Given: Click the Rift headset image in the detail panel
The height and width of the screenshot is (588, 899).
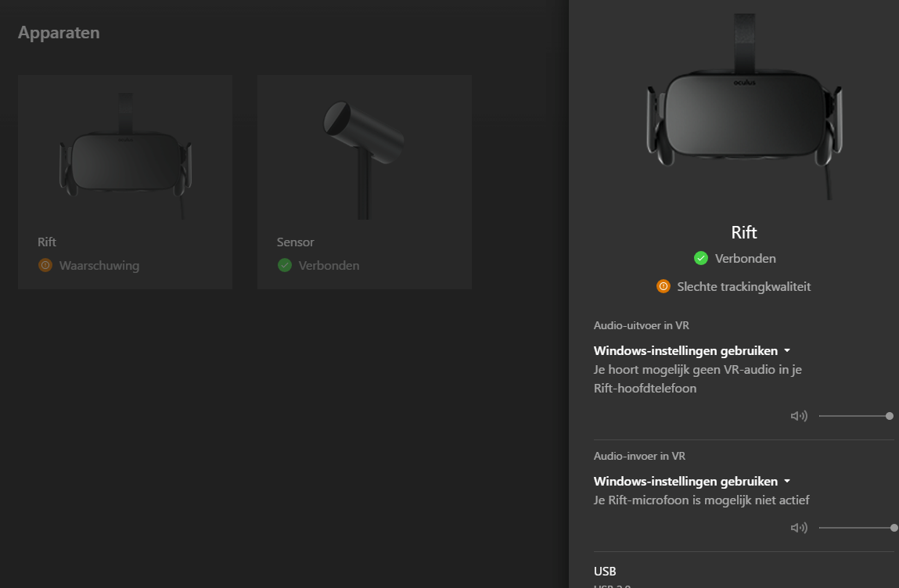Looking at the screenshot, I should pos(744,107).
